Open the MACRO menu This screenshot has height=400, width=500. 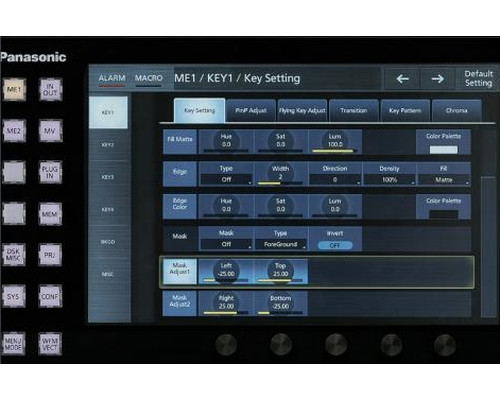coord(148,79)
